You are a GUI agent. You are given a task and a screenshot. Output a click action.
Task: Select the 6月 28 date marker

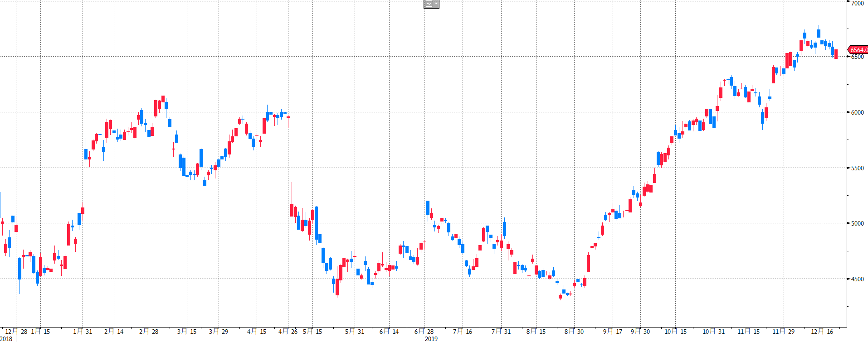424,332
